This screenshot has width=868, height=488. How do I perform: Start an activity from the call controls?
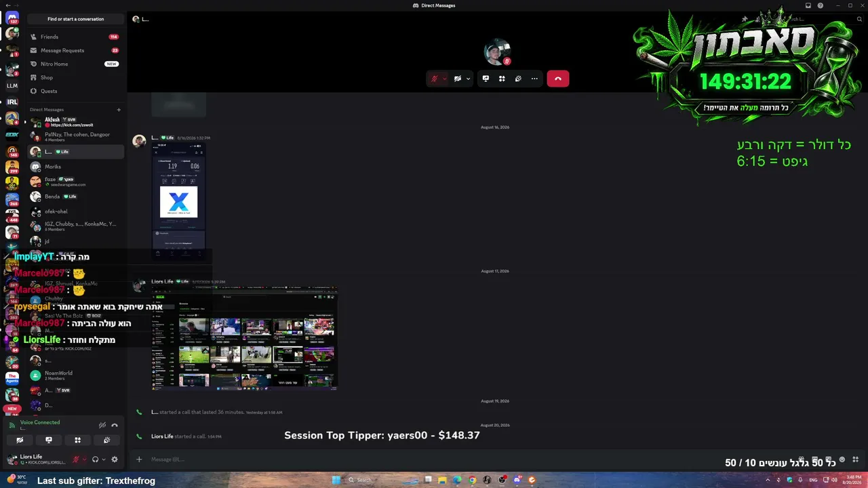[x=502, y=79]
